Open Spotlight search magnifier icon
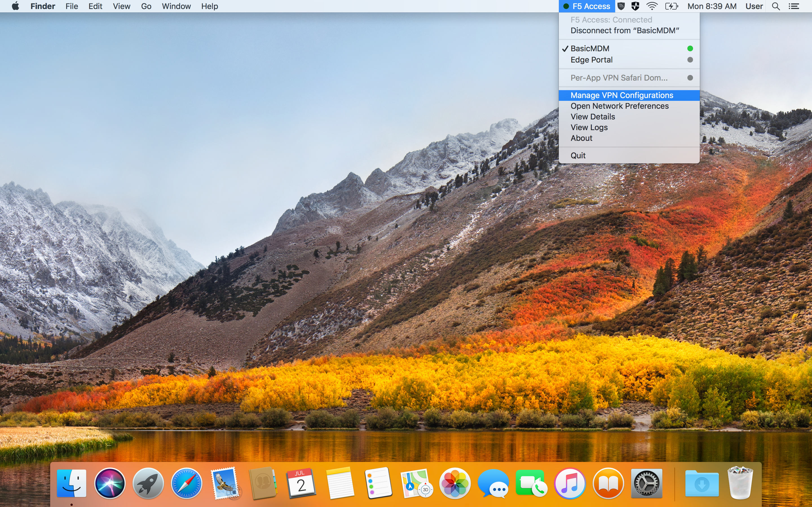Screen dimensions: 812x507 [775, 6]
